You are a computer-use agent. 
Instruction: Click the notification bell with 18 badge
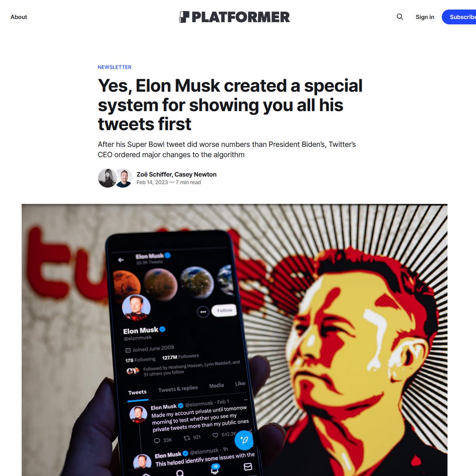pos(215,469)
